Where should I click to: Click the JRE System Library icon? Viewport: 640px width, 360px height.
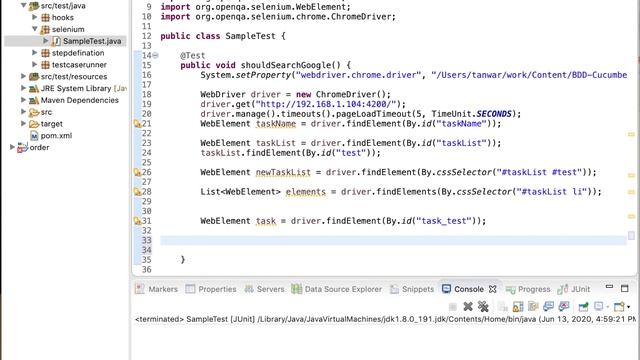(x=34, y=89)
